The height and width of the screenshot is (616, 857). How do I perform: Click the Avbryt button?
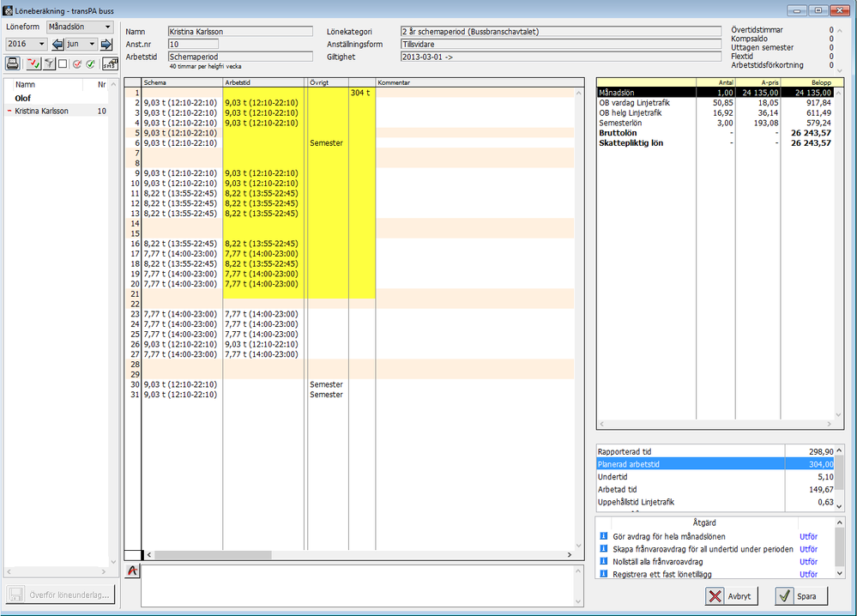pyautogui.click(x=731, y=595)
